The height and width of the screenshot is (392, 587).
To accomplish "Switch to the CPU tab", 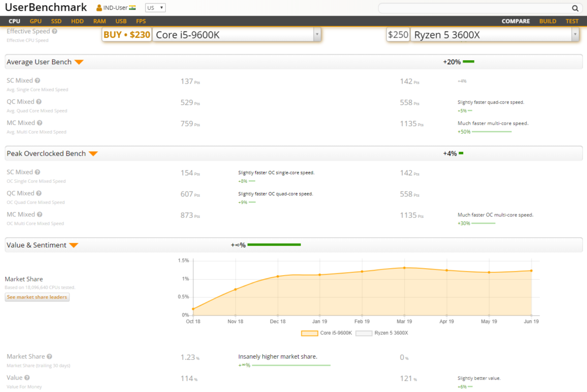I will coord(14,21).
